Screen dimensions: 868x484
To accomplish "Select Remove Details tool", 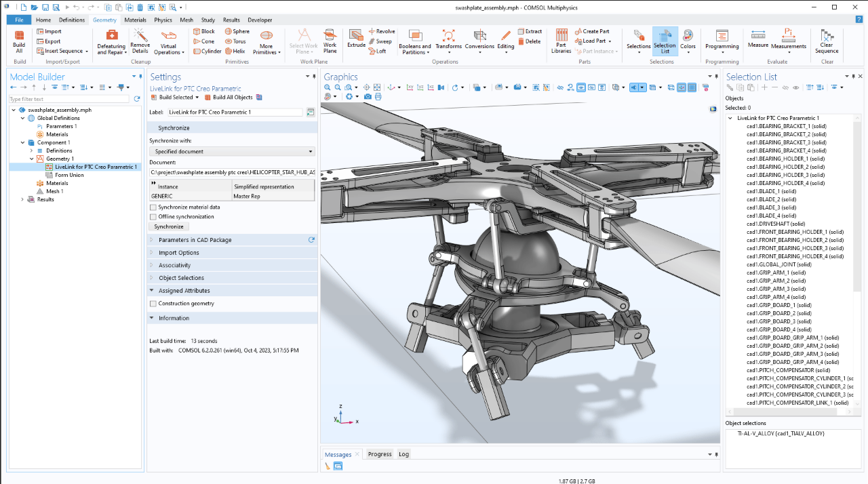I will tap(140, 41).
